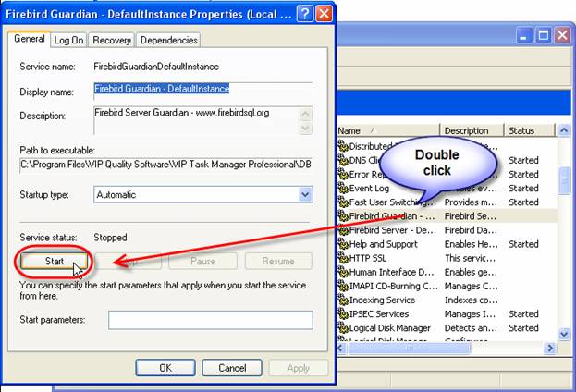Click in the Start parameters field
576x392 pixels.
click(x=210, y=320)
